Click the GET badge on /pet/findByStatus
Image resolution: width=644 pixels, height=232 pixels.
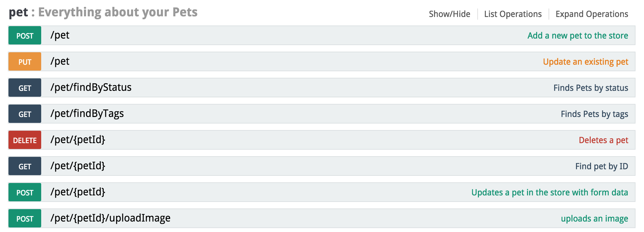point(24,88)
